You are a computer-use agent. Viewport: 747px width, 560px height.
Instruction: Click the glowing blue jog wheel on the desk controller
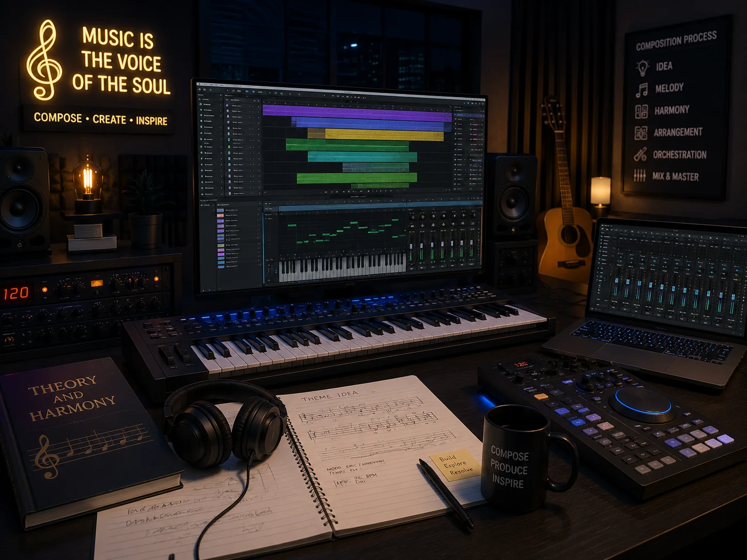(x=642, y=404)
